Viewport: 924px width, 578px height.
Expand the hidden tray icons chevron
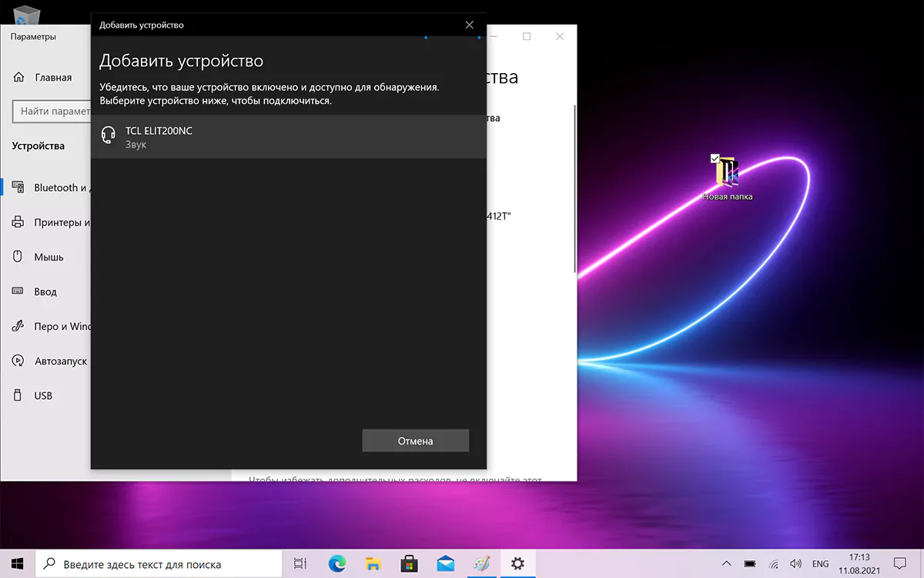(726, 563)
